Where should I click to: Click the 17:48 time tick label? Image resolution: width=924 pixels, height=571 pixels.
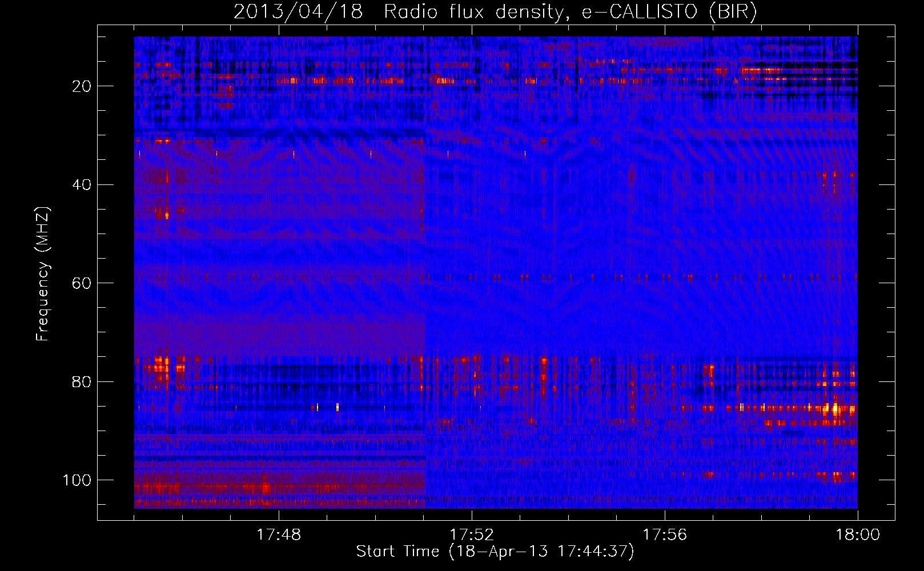point(279,535)
